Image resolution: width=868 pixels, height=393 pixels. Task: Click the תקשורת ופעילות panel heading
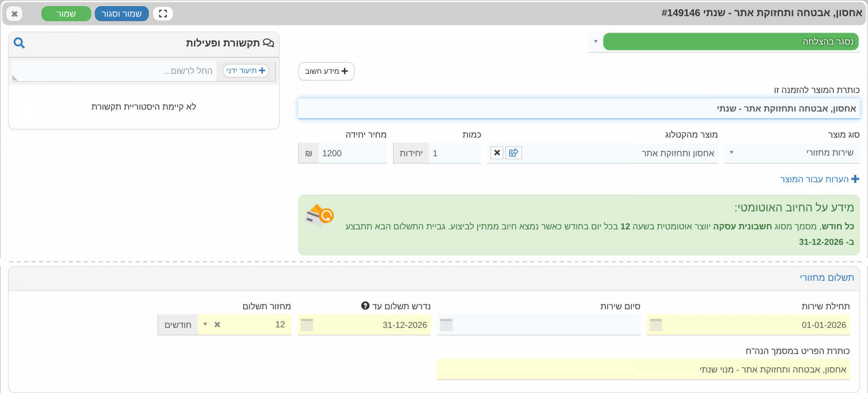click(230, 43)
